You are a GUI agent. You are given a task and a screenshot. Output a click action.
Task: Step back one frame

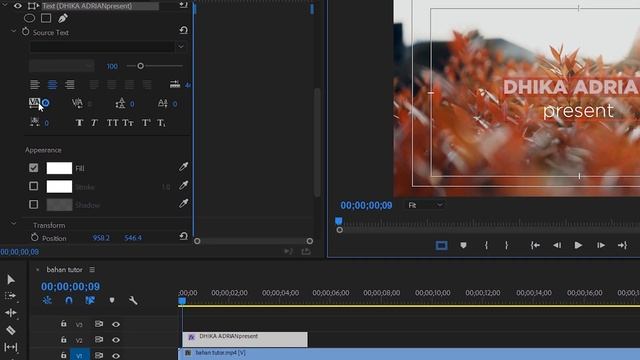click(557, 245)
